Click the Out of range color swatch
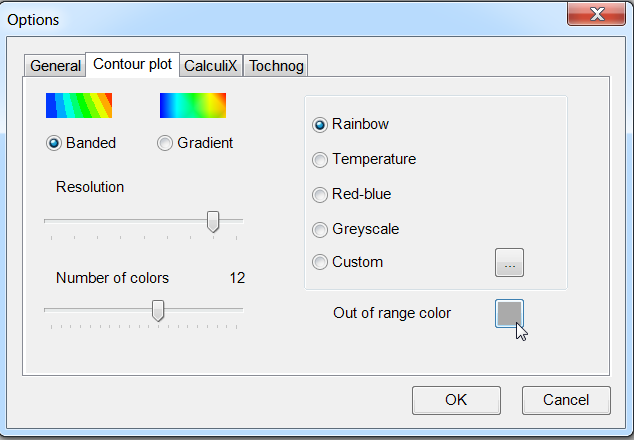 pyautogui.click(x=509, y=313)
